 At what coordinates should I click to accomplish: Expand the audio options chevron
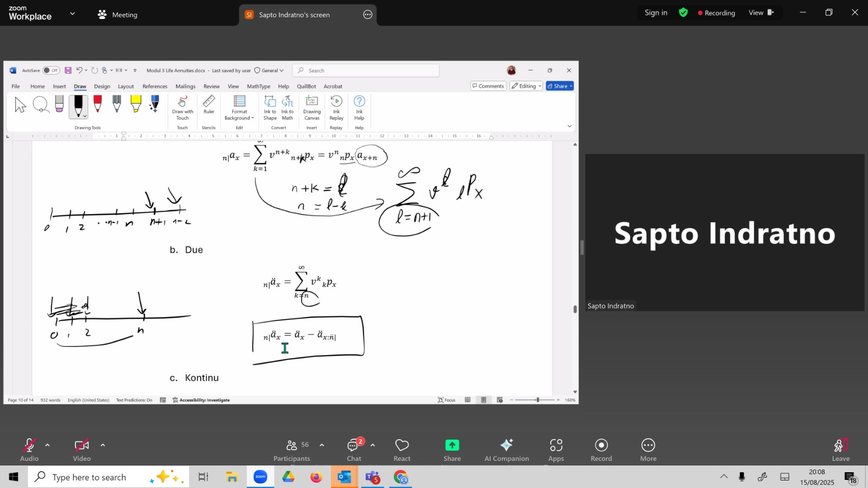[x=48, y=445]
